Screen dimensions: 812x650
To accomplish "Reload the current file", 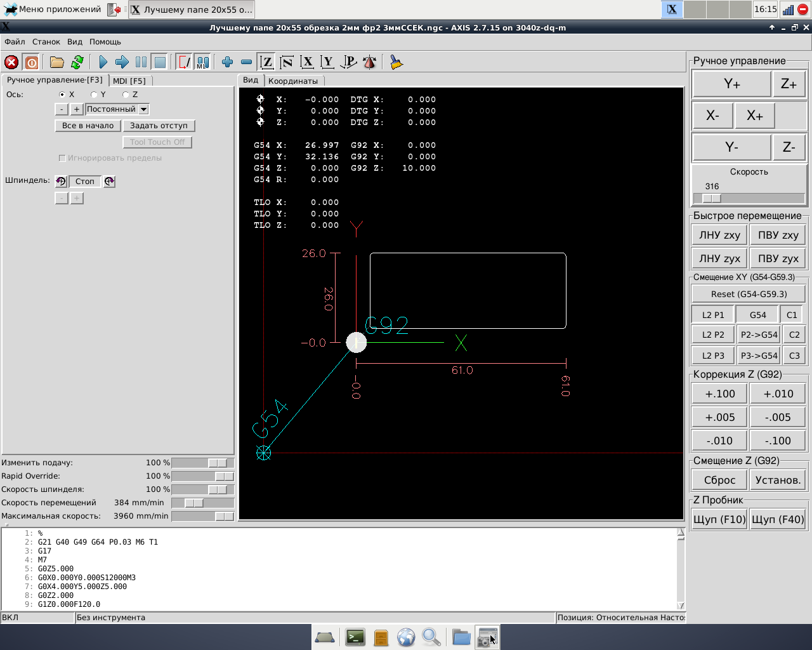I will click(x=77, y=62).
